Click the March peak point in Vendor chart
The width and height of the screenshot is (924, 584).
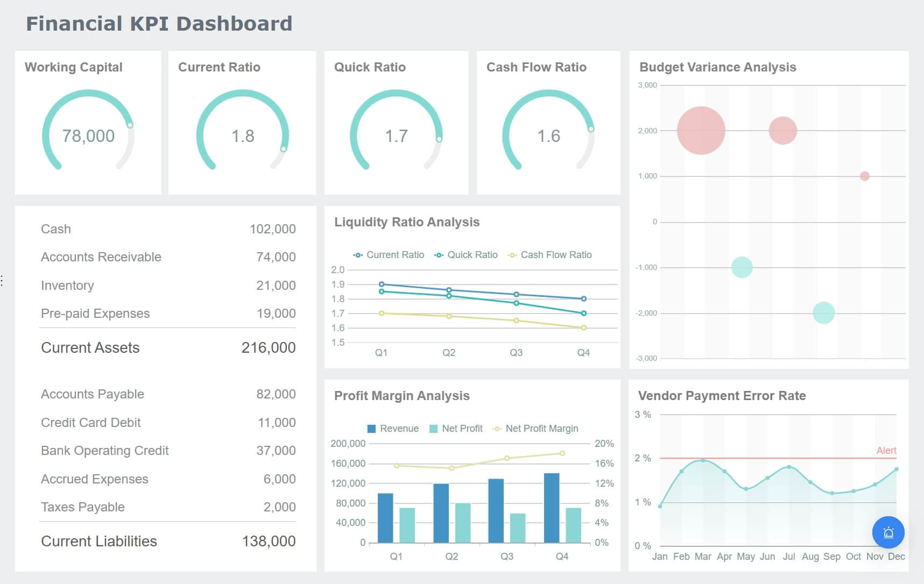(703, 460)
